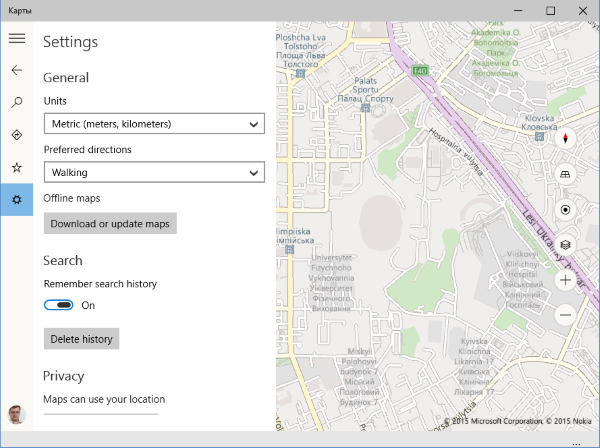Click the Delete history button
600x448 pixels.
(x=81, y=339)
